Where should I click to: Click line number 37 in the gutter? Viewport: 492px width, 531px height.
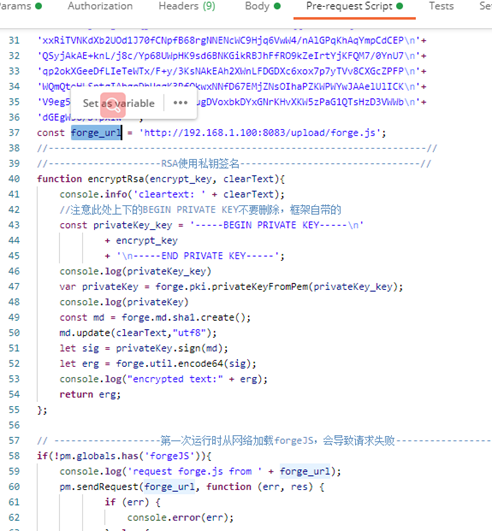14,133
